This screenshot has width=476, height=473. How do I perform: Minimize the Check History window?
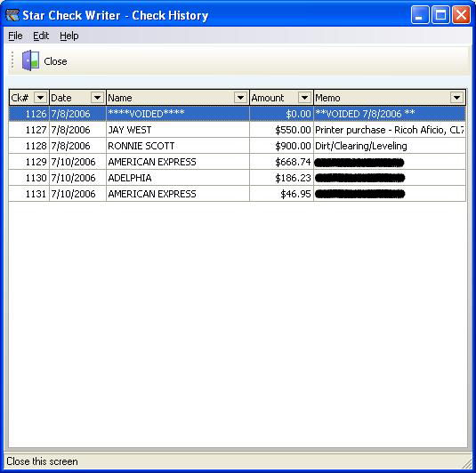(420, 15)
